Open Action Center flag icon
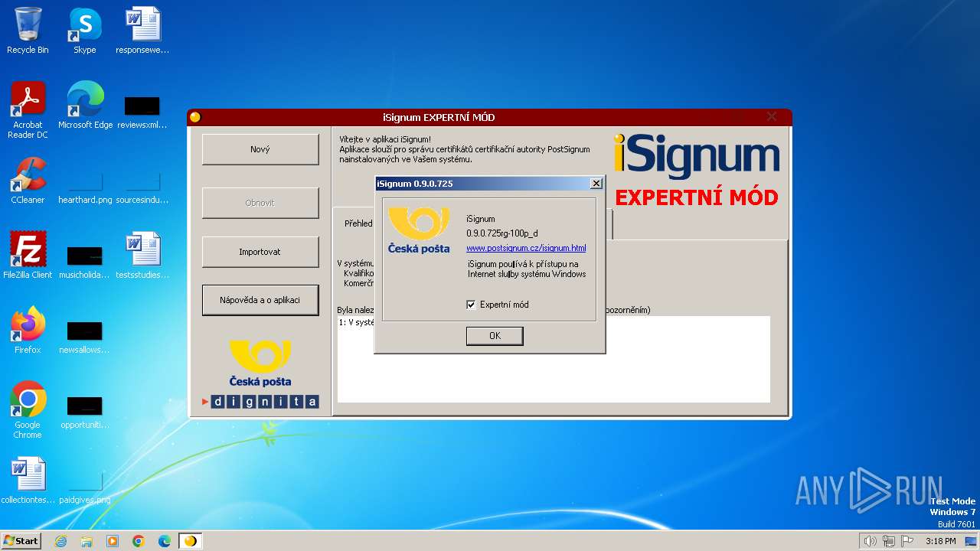980x551 pixels. pos(907,541)
